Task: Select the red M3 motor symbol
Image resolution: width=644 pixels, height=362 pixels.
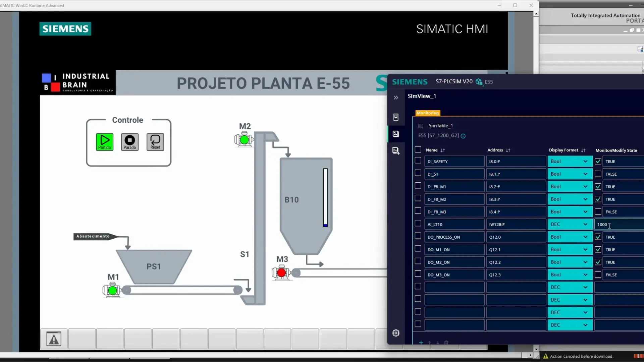Action: (x=281, y=273)
